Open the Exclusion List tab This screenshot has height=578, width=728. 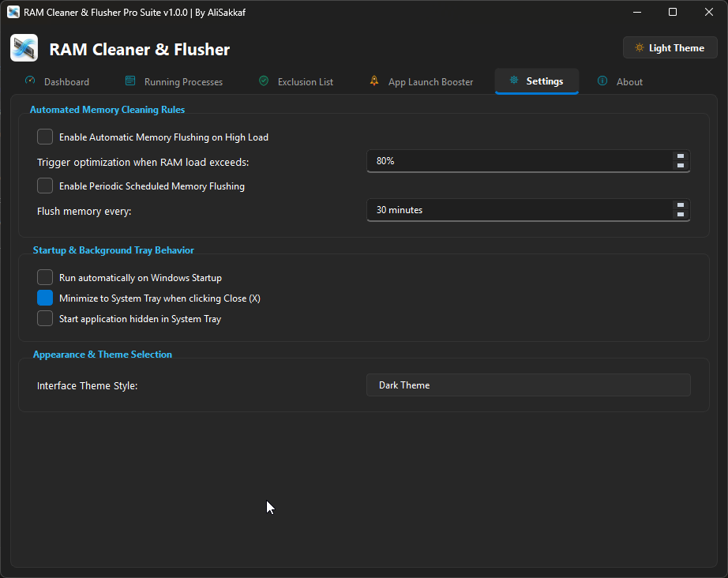pyautogui.click(x=296, y=81)
